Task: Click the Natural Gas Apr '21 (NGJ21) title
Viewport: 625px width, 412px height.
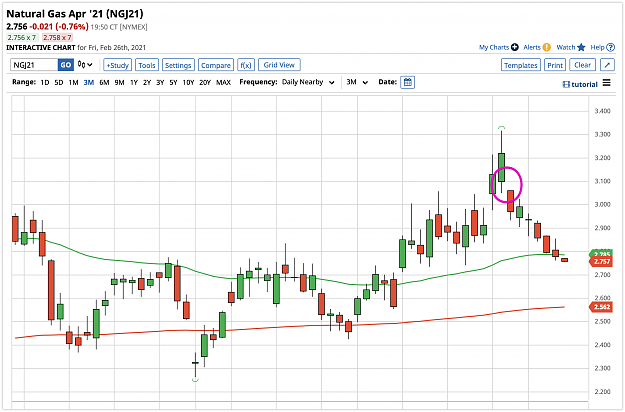Action: point(75,14)
